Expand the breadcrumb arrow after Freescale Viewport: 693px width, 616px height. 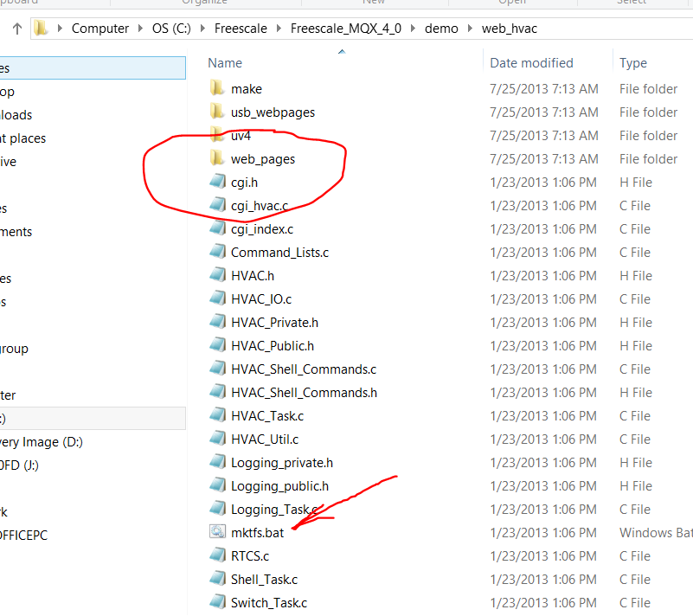click(x=279, y=29)
